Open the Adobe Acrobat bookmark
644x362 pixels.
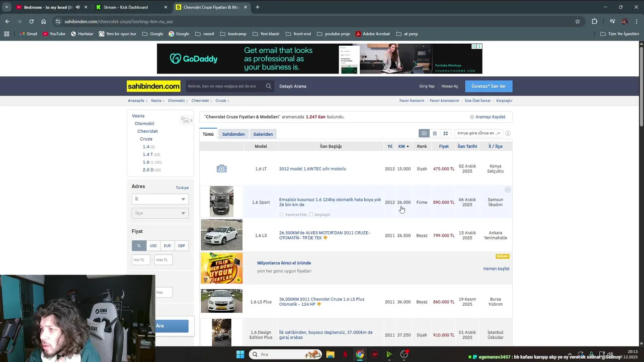[x=372, y=34]
